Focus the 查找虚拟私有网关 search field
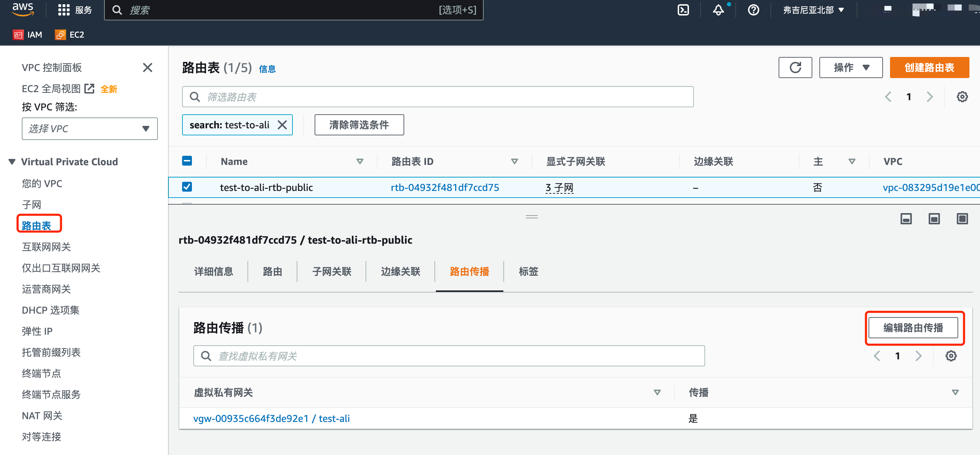Screen dimensions: 980x455 [x=449, y=356]
